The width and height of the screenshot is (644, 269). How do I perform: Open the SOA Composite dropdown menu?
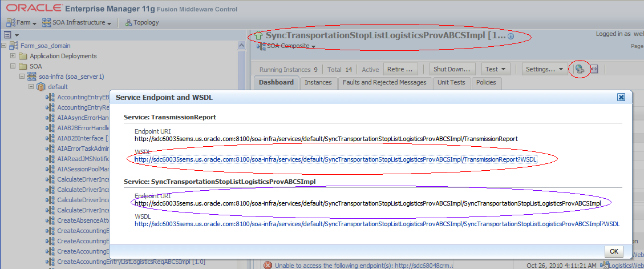[x=287, y=46]
